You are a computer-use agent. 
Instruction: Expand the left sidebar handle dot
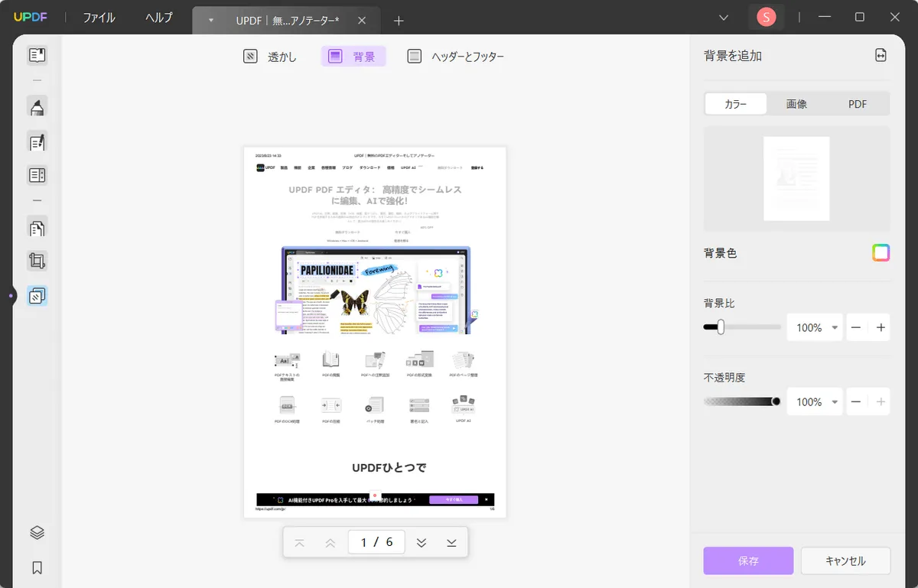[x=11, y=295]
